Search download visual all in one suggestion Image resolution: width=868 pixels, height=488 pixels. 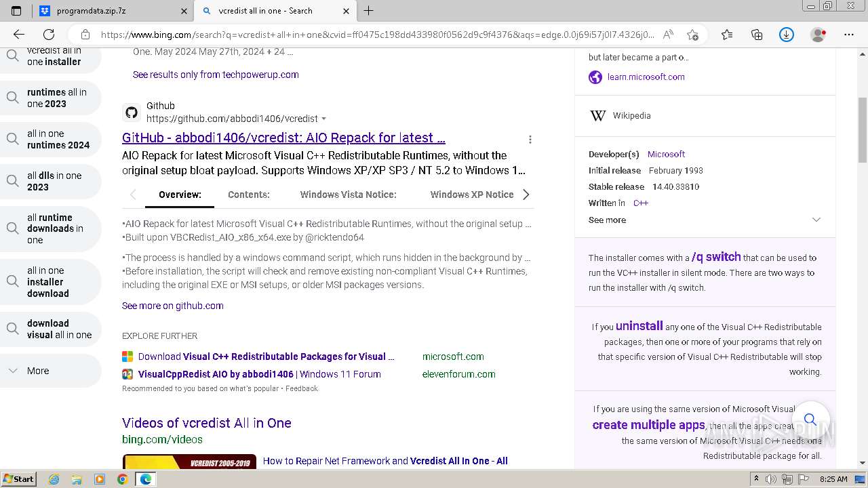click(51, 329)
